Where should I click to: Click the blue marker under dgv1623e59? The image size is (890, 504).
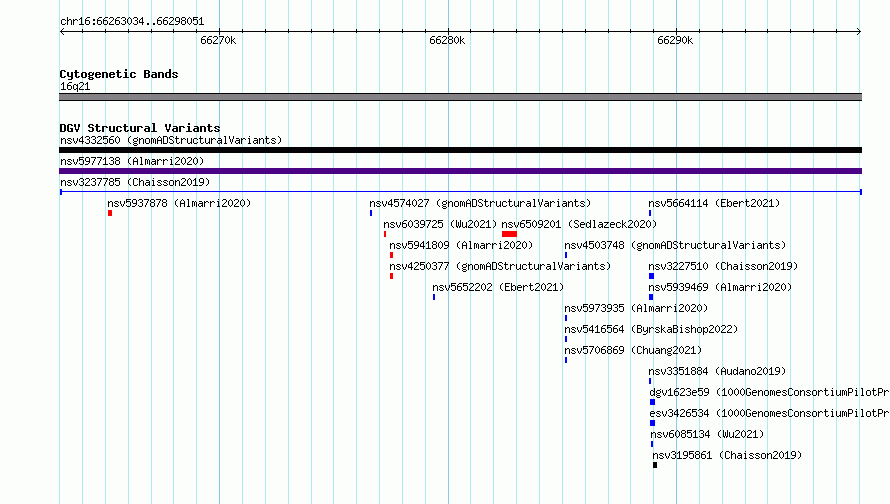(x=653, y=402)
